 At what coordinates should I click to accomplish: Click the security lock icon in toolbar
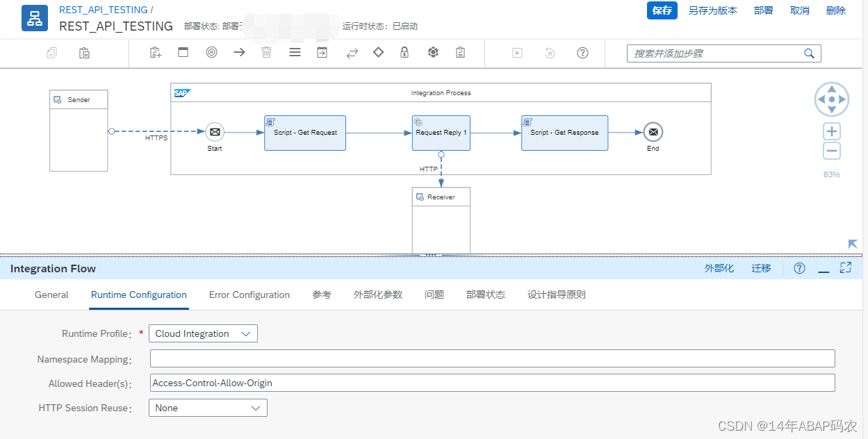coord(404,52)
